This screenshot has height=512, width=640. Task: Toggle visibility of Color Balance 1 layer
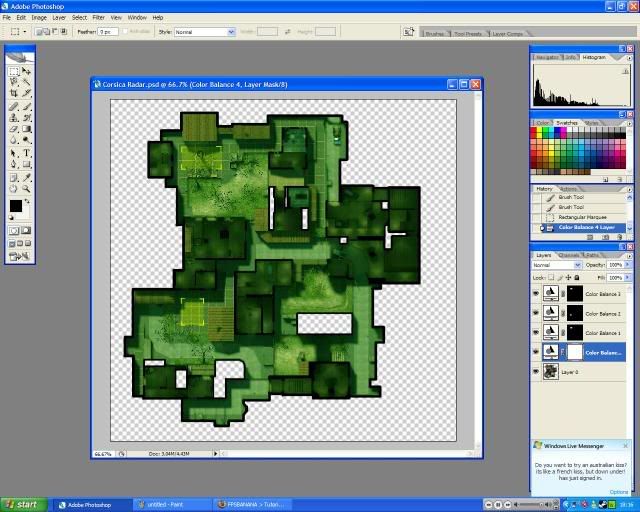coord(536,333)
